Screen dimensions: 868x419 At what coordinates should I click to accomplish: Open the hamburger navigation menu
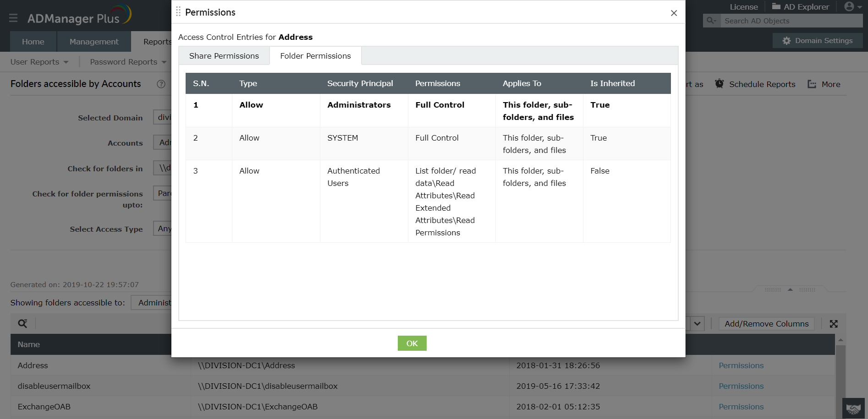[13, 18]
